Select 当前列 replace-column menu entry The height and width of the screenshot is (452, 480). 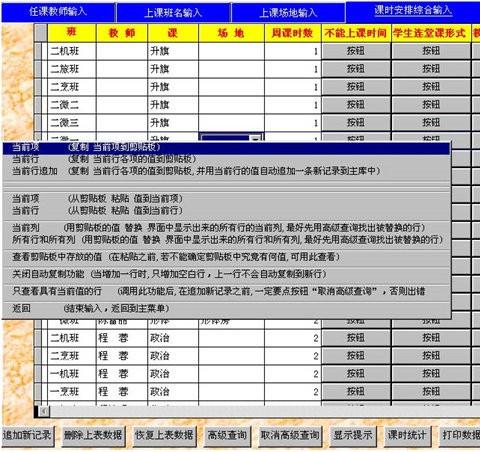pos(226,228)
